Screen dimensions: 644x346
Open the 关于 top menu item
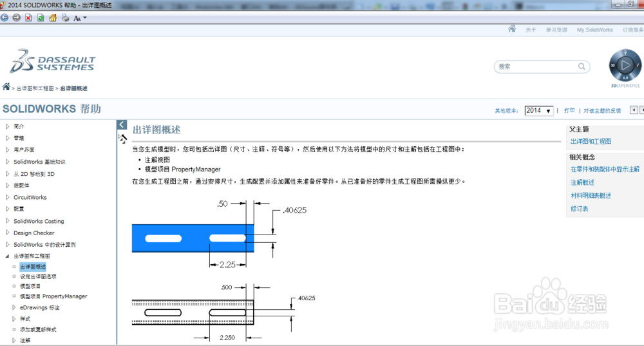[531, 30]
